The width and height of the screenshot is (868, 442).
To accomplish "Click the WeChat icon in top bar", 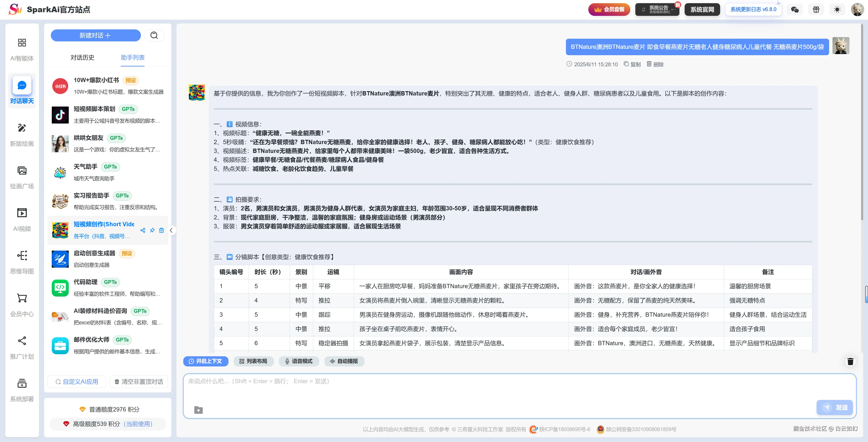I will tap(795, 10).
